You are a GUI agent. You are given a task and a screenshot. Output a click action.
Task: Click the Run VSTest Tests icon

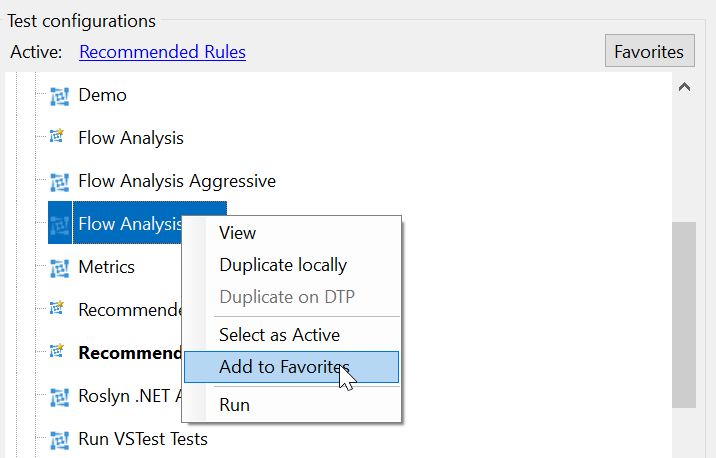coord(59,440)
